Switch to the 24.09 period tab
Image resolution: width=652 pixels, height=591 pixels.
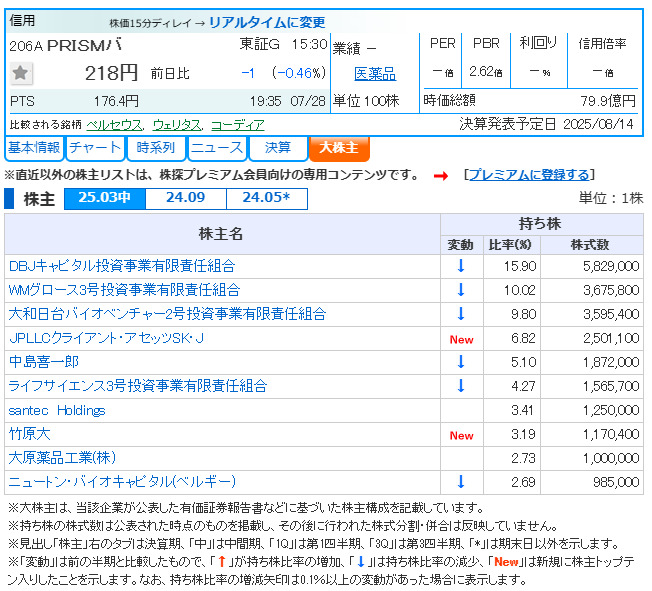[186, 198]
